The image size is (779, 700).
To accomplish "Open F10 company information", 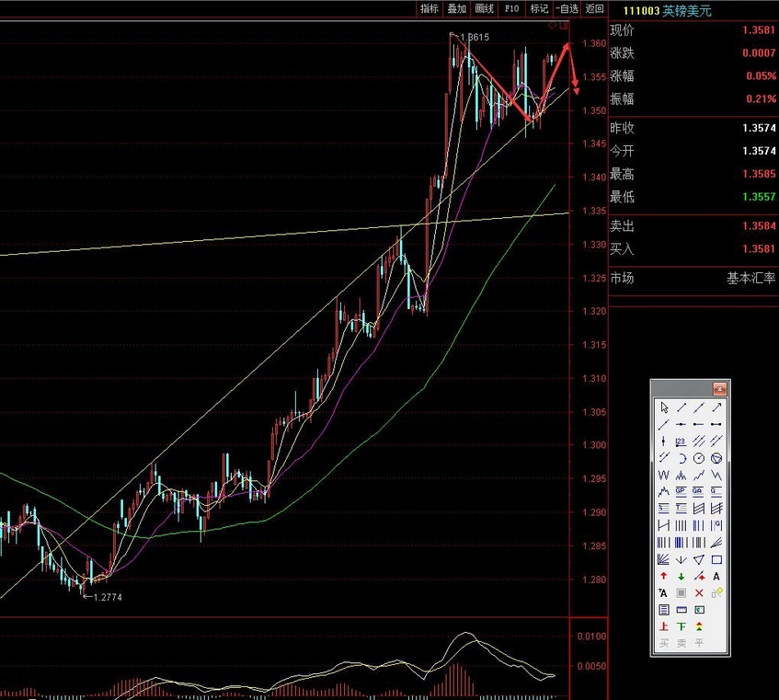I will 512,9.
